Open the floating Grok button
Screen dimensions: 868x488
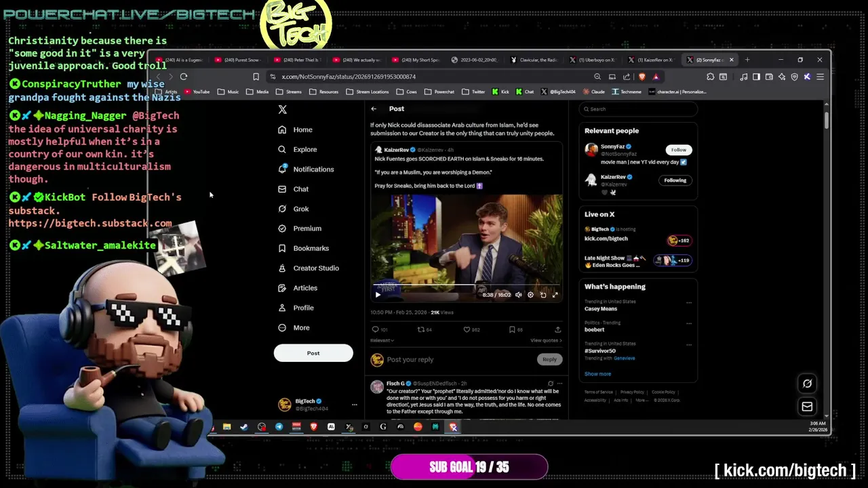coord(807,384)
